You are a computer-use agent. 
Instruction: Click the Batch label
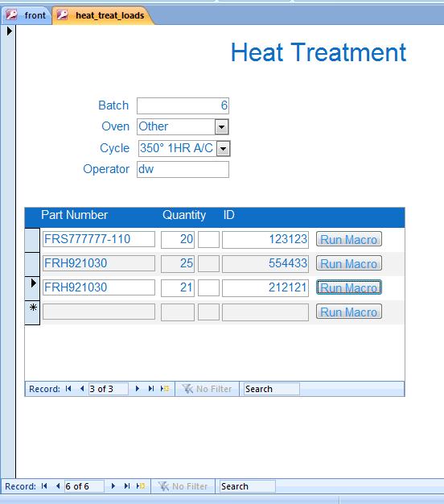(x=113, y=105)
